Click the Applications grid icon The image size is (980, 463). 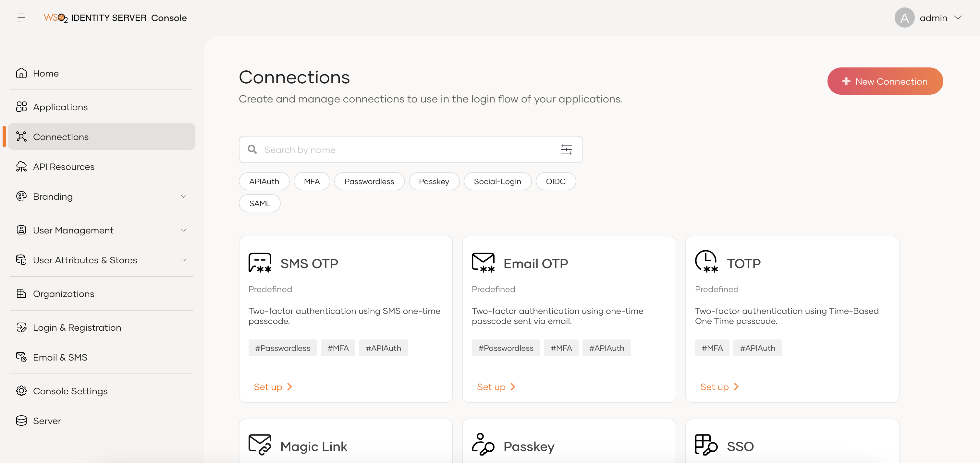21,107
